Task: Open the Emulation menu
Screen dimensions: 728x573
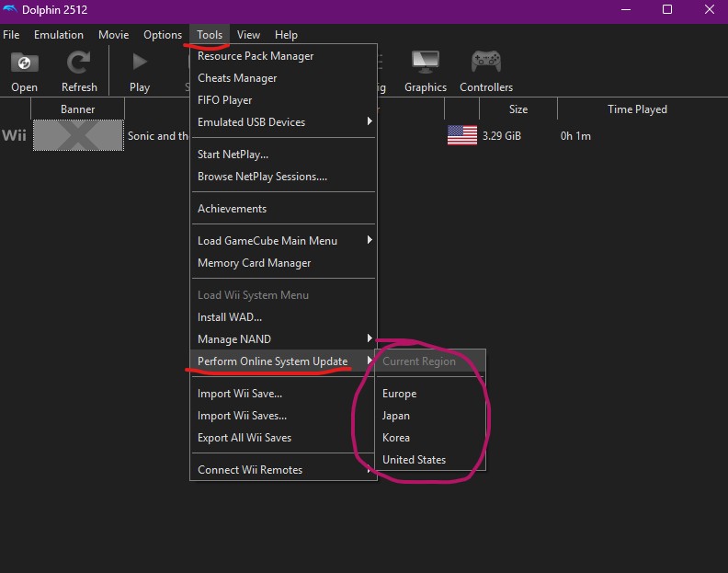Action: click(x=59, y=35)
